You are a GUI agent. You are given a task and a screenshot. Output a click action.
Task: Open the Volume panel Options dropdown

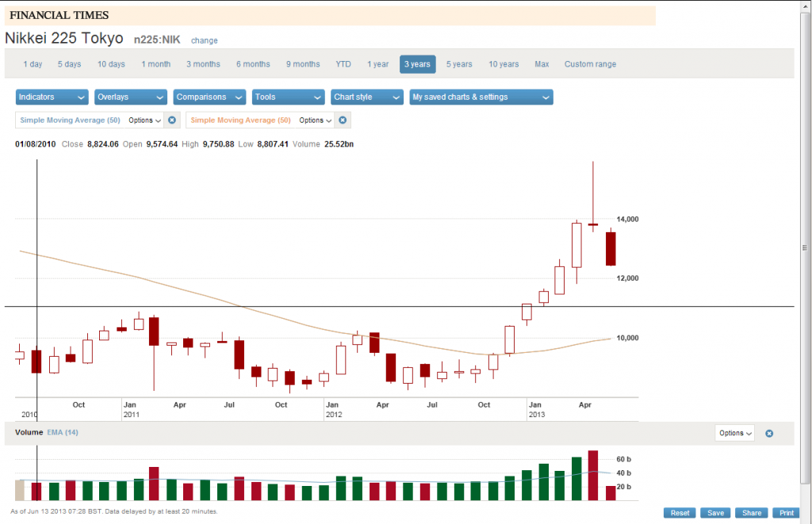point(735,433)
